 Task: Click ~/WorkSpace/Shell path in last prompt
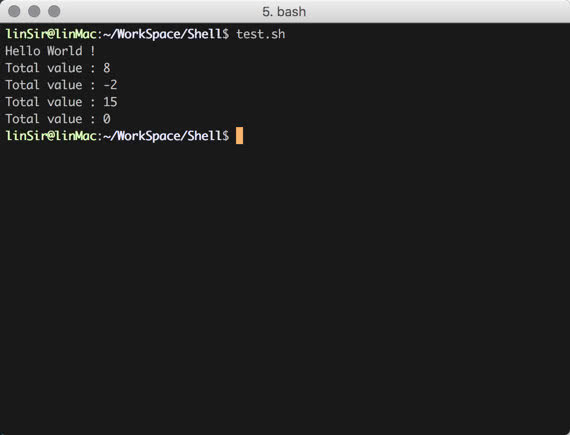(x=162, y=136)
